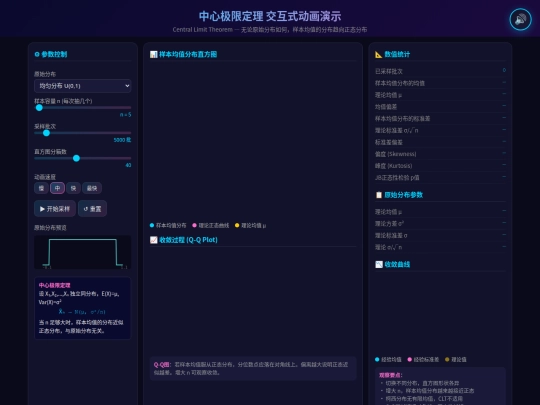
Task: Adjust the 直方图分箱数 slider
Action: coord(83,158)
